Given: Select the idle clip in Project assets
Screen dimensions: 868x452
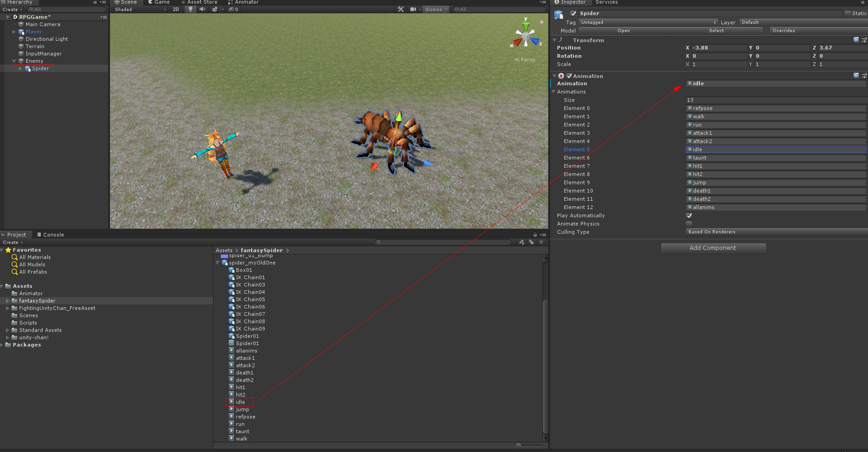Looking at the screenshot, I should (x=240, y=402).
